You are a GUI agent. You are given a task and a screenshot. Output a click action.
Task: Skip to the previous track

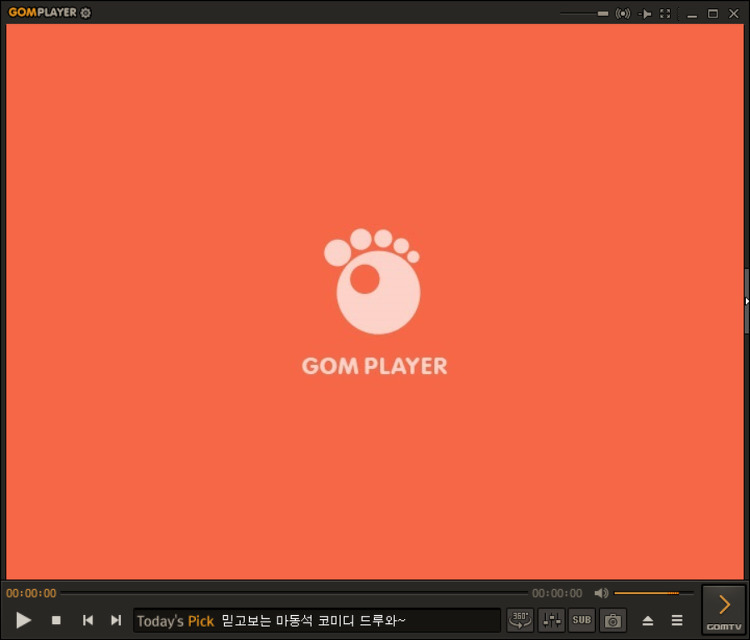88,620
